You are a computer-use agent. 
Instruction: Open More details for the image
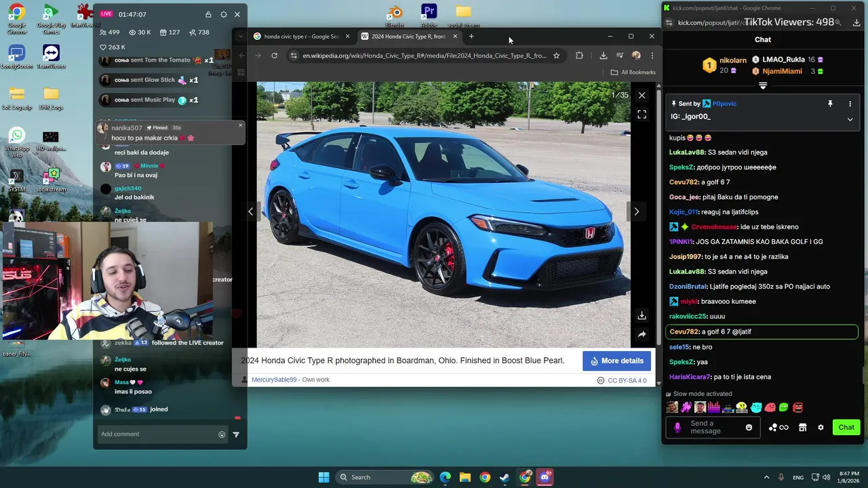(x=616, y=361)
